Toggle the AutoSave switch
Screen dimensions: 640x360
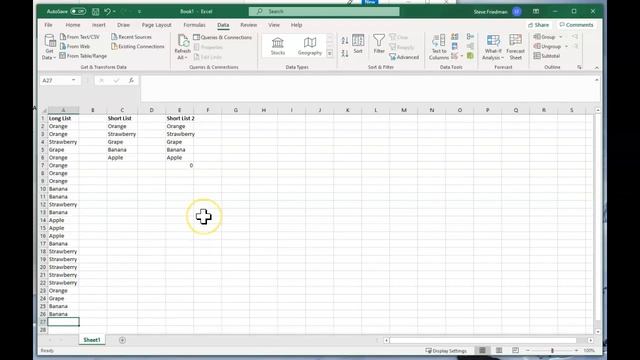click(78, 11)
